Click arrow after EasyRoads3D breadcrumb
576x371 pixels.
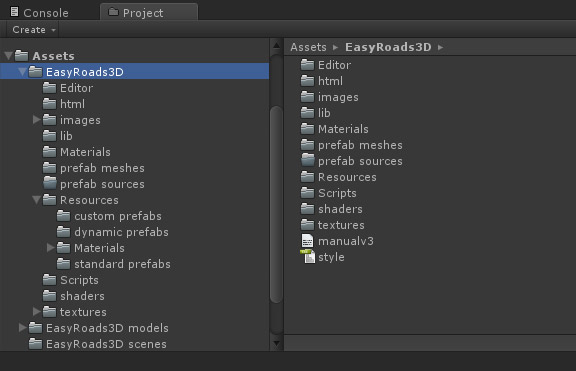click(x=440, y=47)
